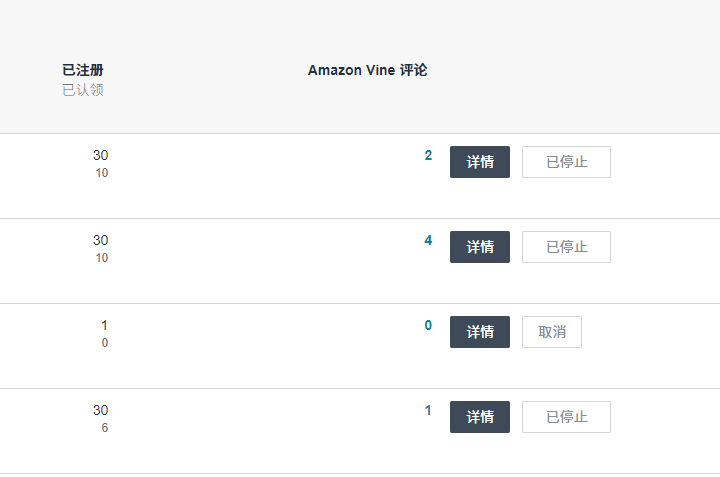Click 已停止 in the row with 4 reviews
Image resolution: width=720 pixels, height=477 pixels.
[566, 247]
